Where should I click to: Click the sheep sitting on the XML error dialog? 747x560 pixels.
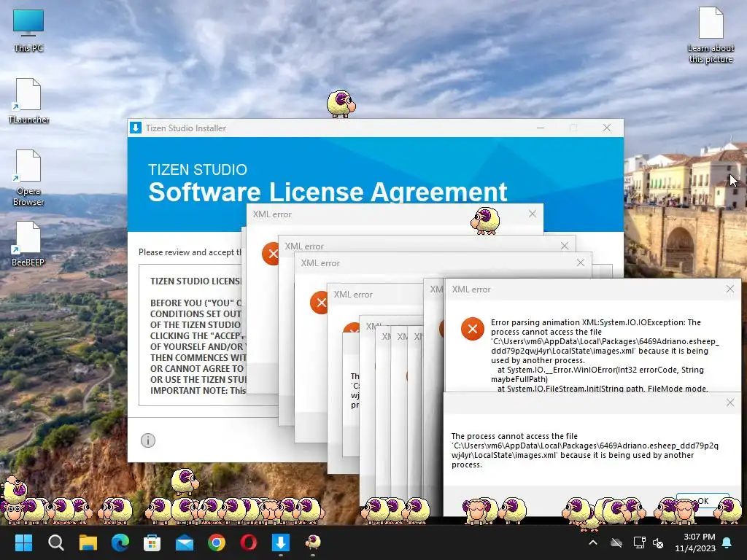click(485, 220)
